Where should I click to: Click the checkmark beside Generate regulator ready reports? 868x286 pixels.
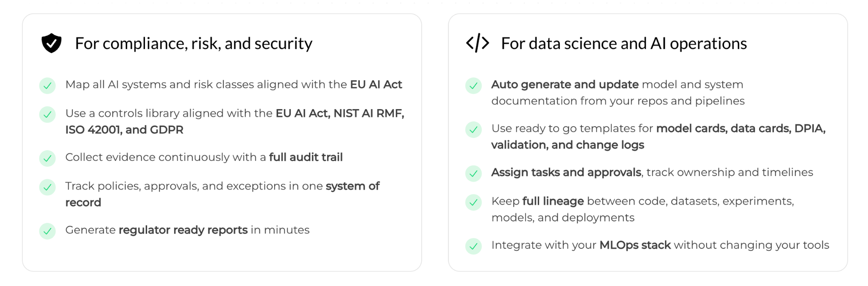[47, 231]
